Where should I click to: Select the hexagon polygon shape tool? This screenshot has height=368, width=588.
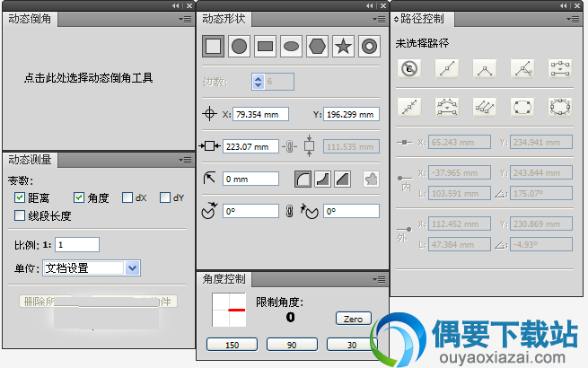pos(317,47)
